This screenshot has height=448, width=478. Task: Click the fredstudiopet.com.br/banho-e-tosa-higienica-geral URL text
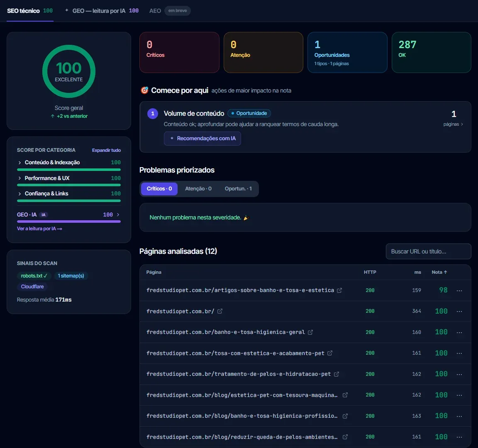point(226,332)
